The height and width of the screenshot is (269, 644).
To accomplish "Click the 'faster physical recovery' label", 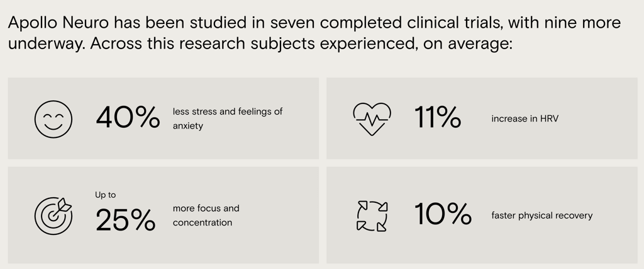I will click(x=541, y=215).
